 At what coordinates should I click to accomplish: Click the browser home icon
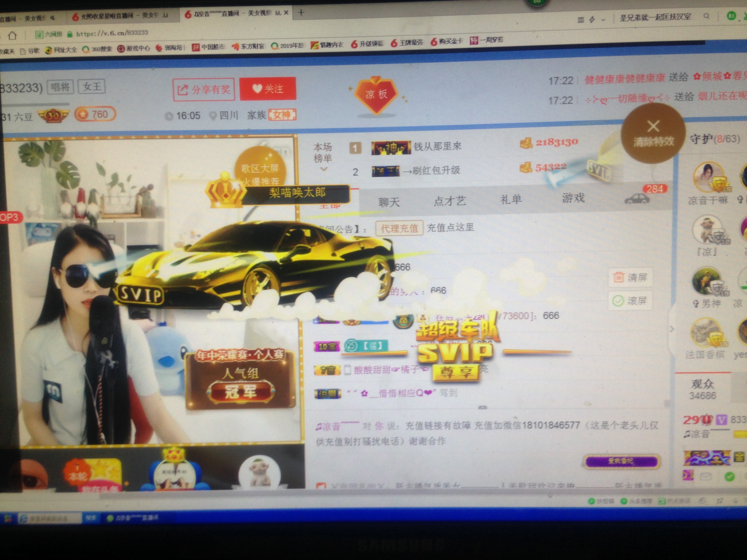[12, 35]
